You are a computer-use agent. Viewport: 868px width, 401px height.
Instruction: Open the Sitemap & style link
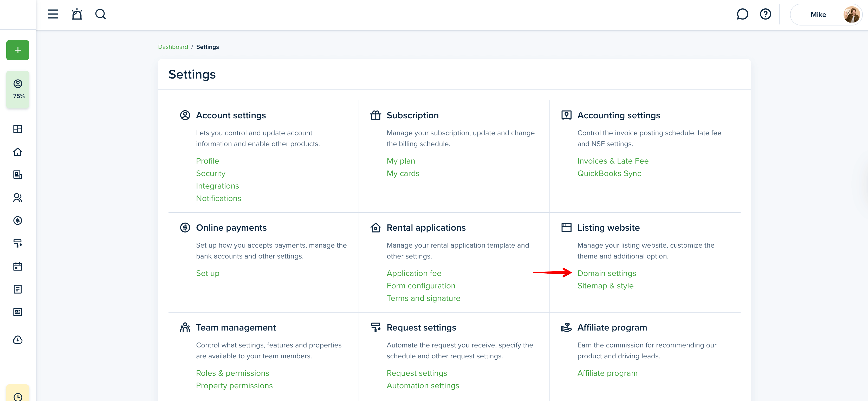coord(605,286)
